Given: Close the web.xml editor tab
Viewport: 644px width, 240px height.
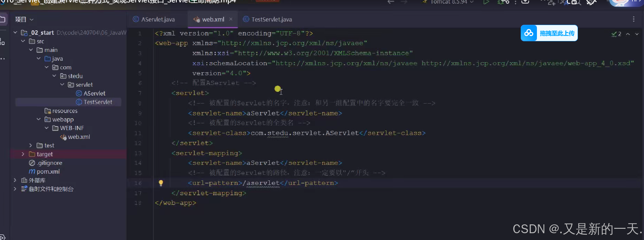Looking at the screenshot, I should pos(231,19).
